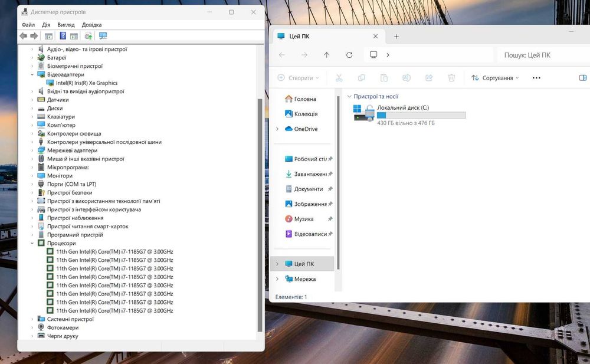
Task: Select the first i7-1185G7 processor entry
Action: point(114,251)
